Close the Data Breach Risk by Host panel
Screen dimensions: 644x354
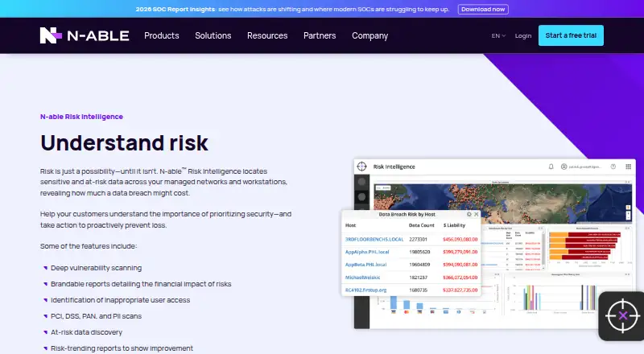click(477, 214)
